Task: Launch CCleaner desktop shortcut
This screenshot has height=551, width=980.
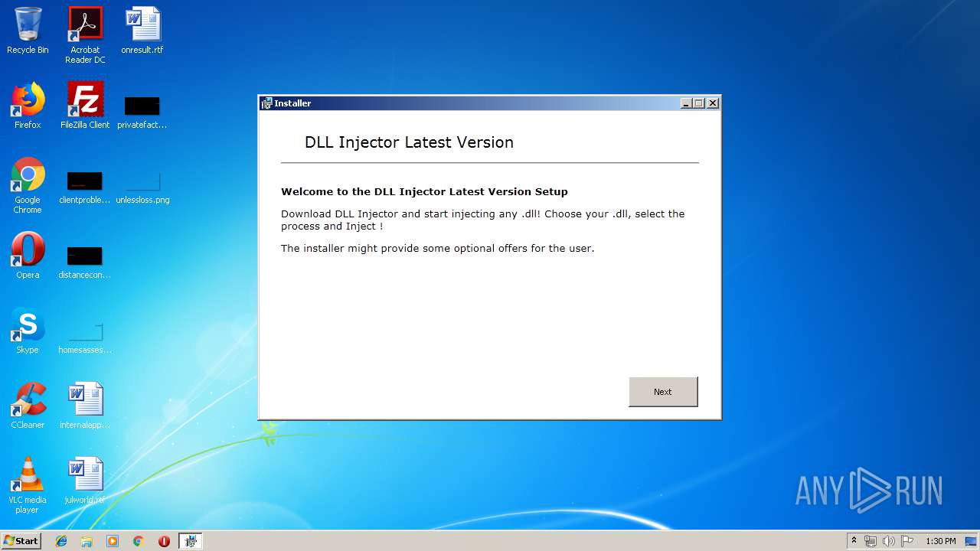Action: (28, 406)
